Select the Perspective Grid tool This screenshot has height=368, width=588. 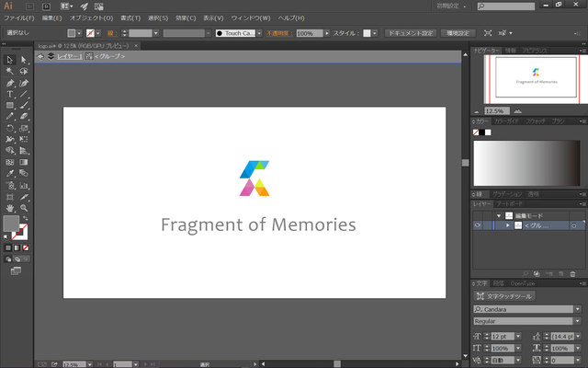click(24, 151)
